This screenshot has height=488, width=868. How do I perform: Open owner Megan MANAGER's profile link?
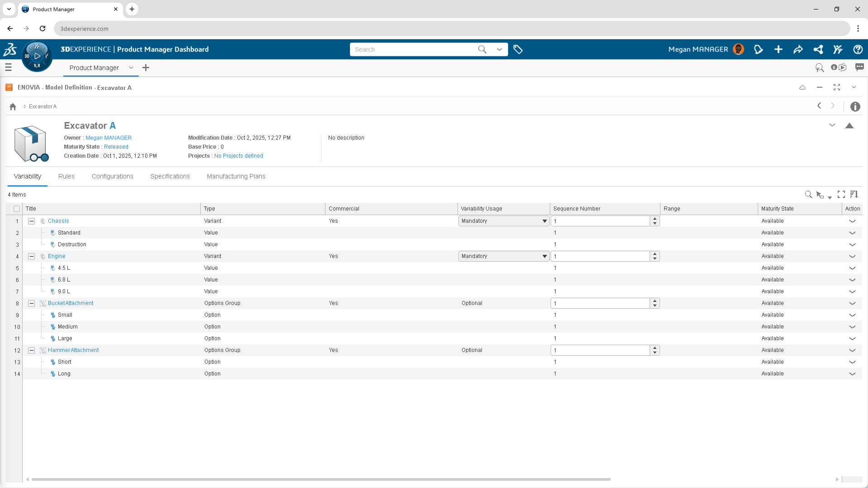pyautogui.click(x=108, y=137)
